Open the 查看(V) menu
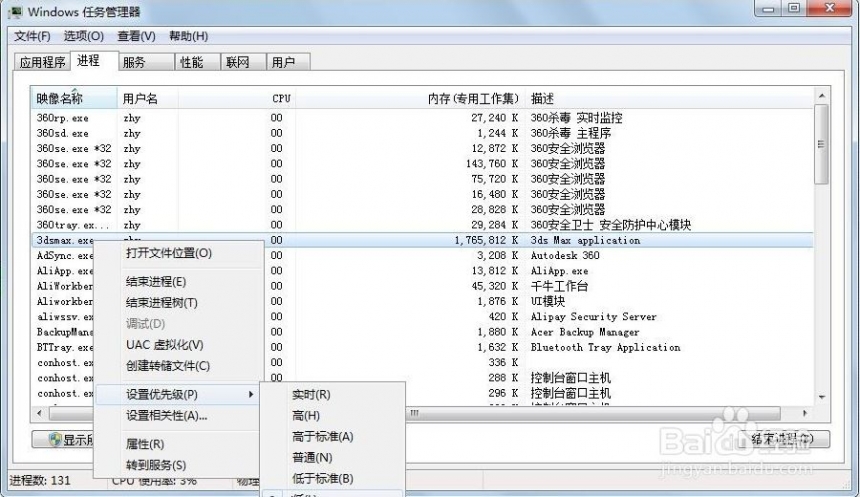Viewport: 860px width, 497px height. pos(136,36)
